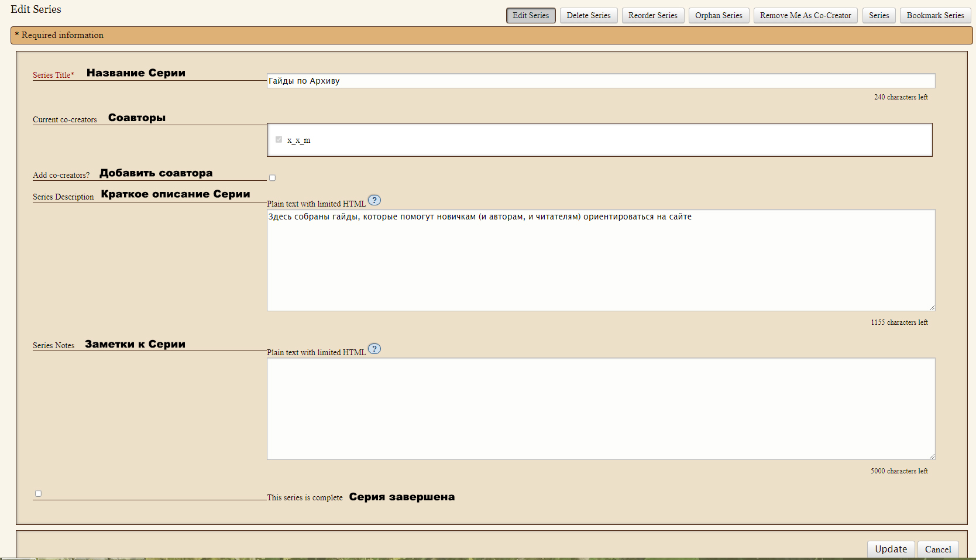This screenshot has height=560, width=976.
Task: Click the Cancel button
Action: tap(938, 549)
